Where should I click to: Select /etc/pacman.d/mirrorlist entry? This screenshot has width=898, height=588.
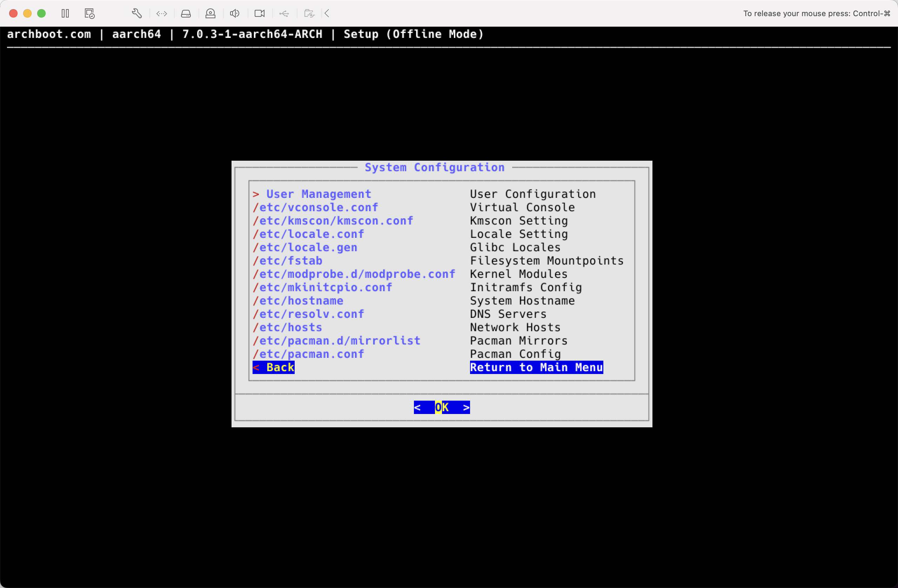tap(438, 341)
